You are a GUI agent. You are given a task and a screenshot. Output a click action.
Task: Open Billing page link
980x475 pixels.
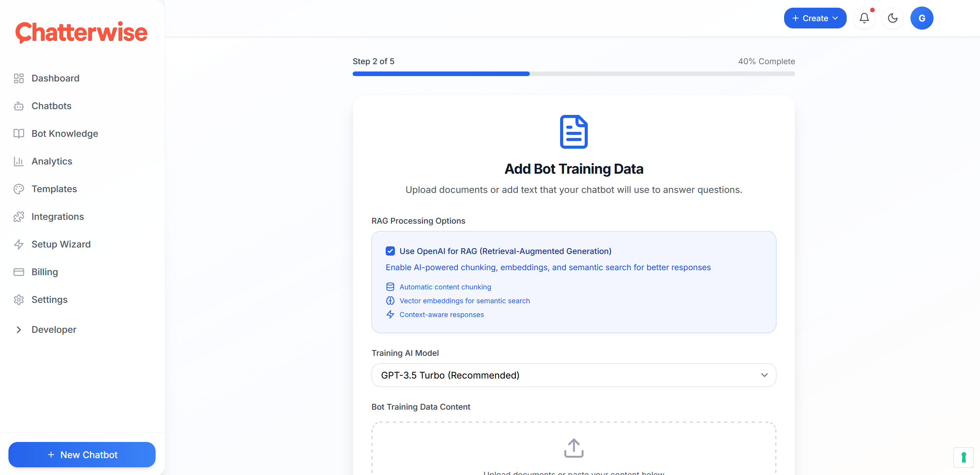(x=45, y=272)
